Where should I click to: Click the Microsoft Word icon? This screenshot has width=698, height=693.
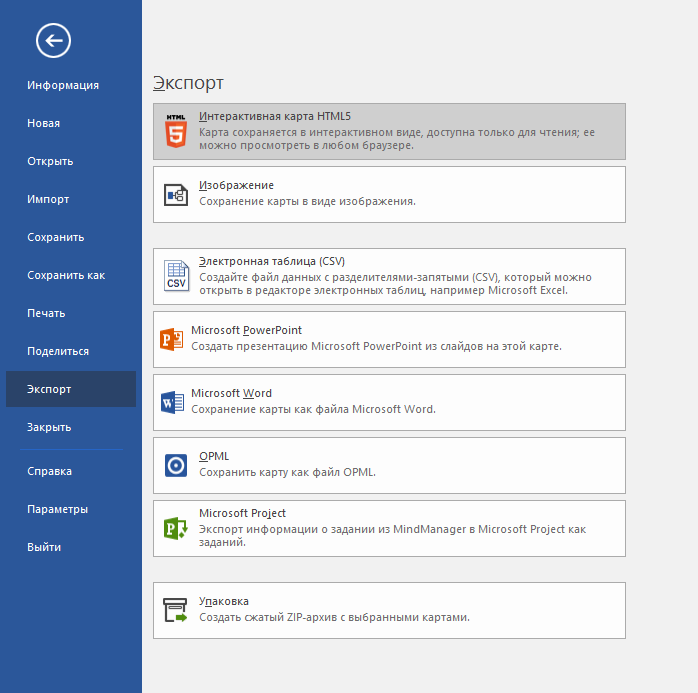(172, 402)
